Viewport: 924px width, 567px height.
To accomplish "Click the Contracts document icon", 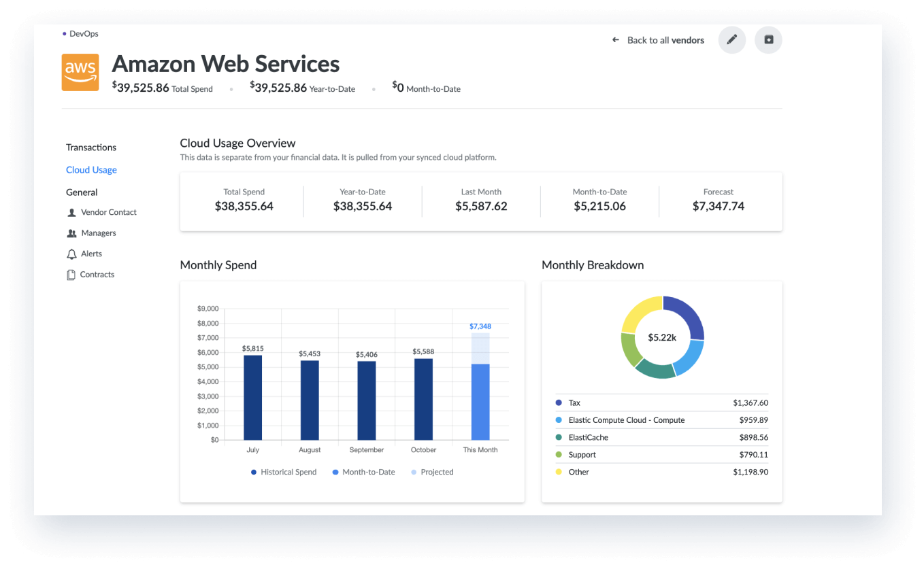I will (x=71, y=275).
